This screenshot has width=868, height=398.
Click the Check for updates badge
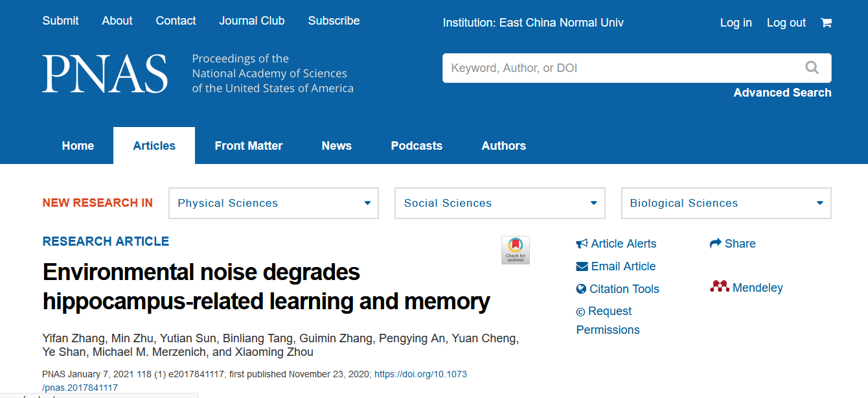click(x=515, y=250)
